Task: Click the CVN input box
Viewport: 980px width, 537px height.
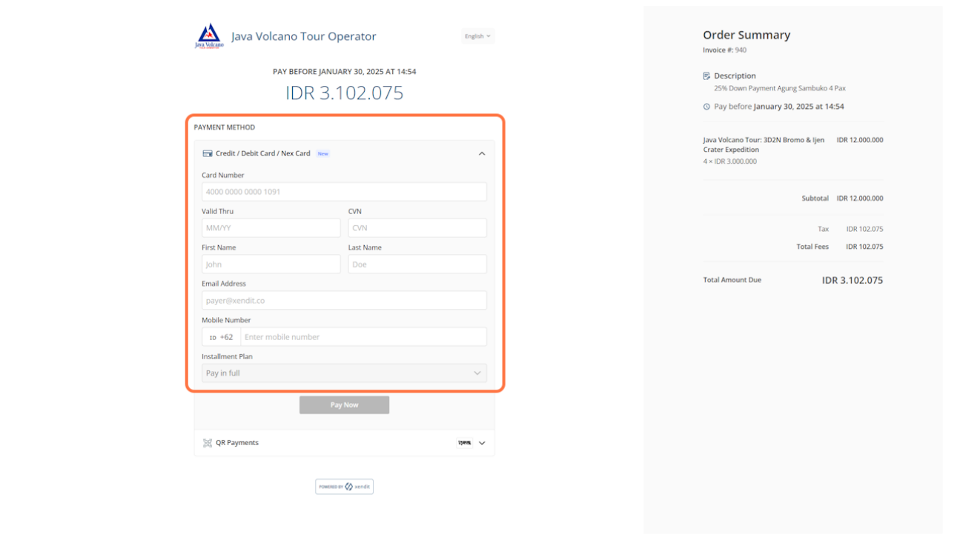Action: click(417, 227)
